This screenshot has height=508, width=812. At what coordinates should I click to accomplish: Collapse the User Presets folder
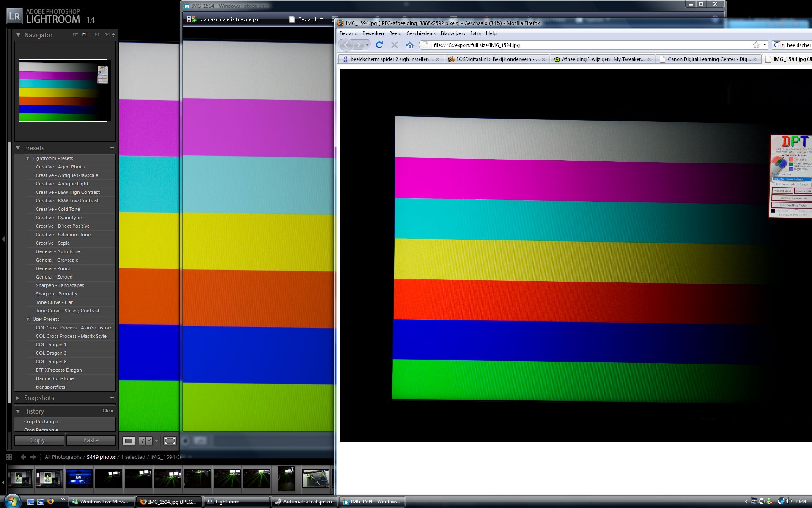28,319
